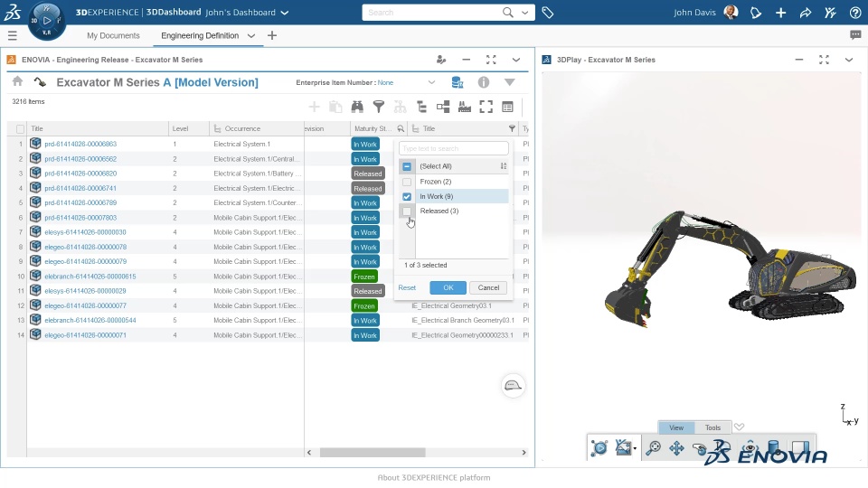This screenshot has height=488, width=868.
Task: Open the ENOVIA widget chevron menu
Action: (516, 60)
